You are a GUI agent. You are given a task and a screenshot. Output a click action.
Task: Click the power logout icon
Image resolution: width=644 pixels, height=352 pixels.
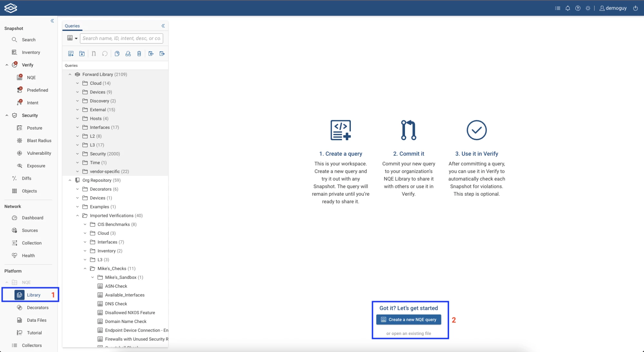pos(635,8)
